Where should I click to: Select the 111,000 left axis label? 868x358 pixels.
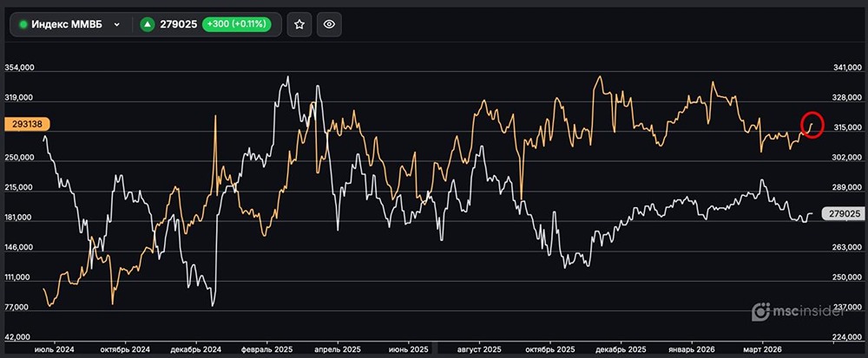click(19, 278)
